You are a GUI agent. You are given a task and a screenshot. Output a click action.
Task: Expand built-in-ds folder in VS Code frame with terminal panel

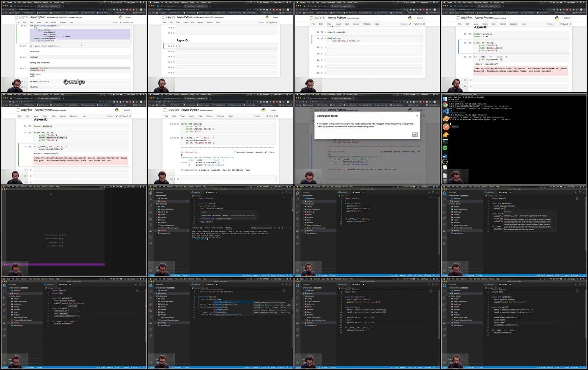coord(161,212)
